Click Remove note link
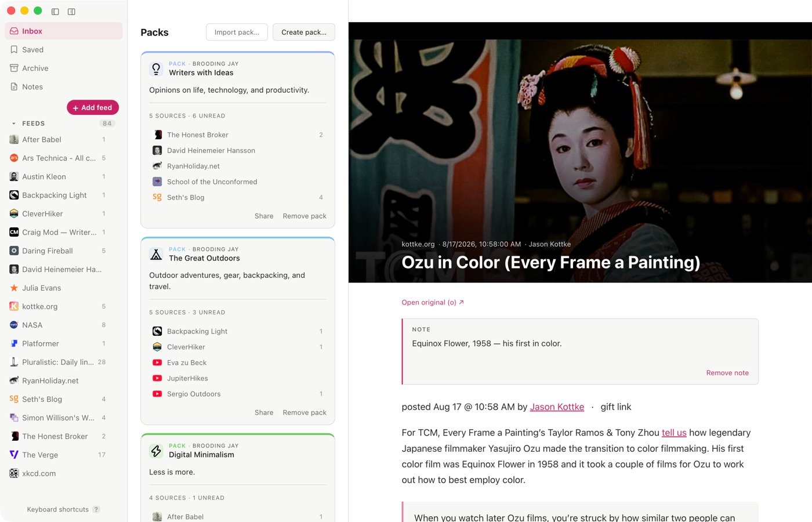Screen dimensions: 812x522 (x=727, y=373)
